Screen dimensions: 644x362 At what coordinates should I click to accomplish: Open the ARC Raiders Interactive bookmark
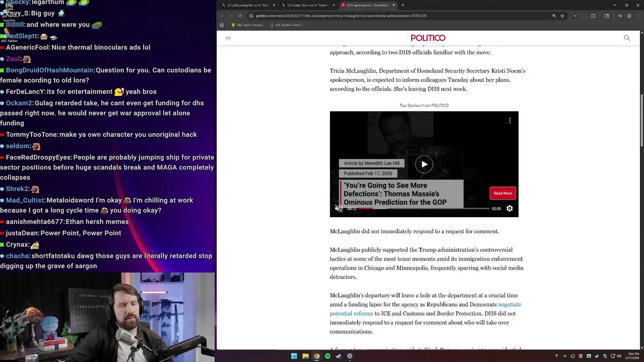tap(248, 25)
